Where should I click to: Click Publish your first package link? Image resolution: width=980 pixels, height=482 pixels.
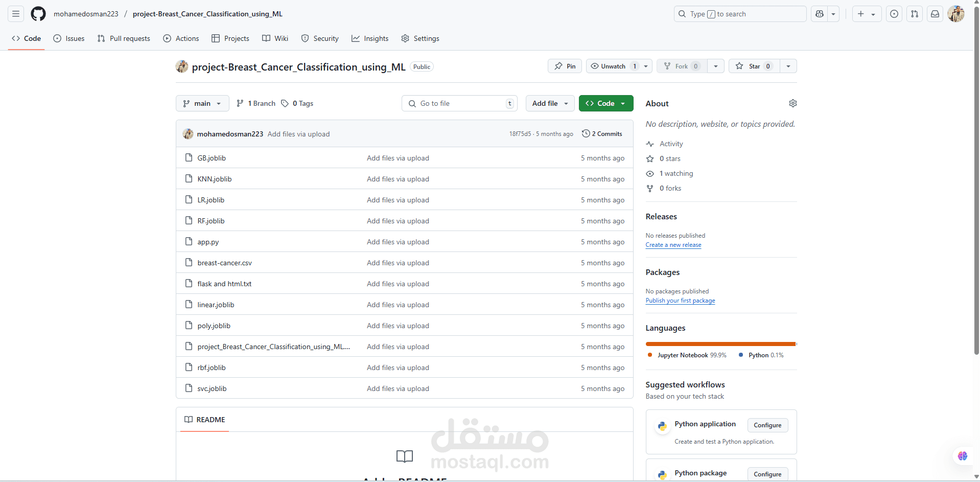point(680,301)
